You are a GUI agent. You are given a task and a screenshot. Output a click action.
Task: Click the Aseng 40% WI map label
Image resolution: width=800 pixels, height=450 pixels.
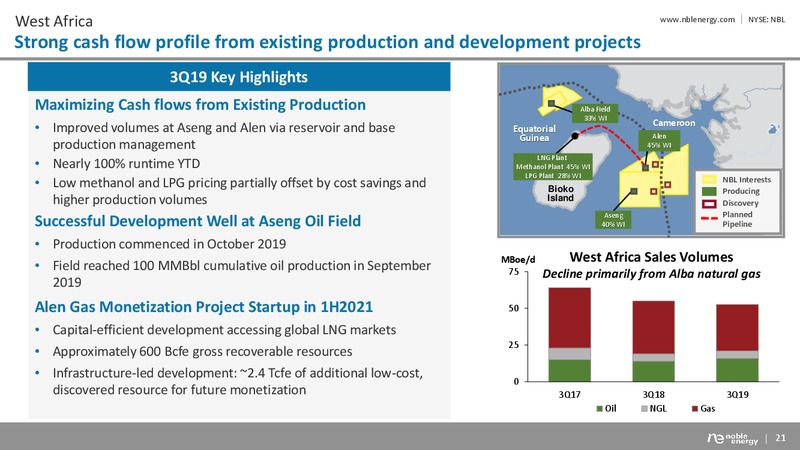pos(613,220)
